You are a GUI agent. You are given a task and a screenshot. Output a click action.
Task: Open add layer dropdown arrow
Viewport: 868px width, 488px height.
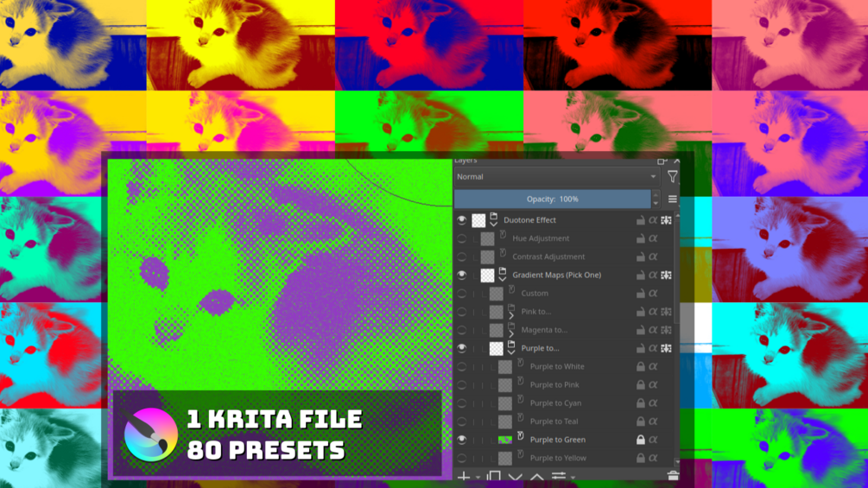[x=477, y=478]
